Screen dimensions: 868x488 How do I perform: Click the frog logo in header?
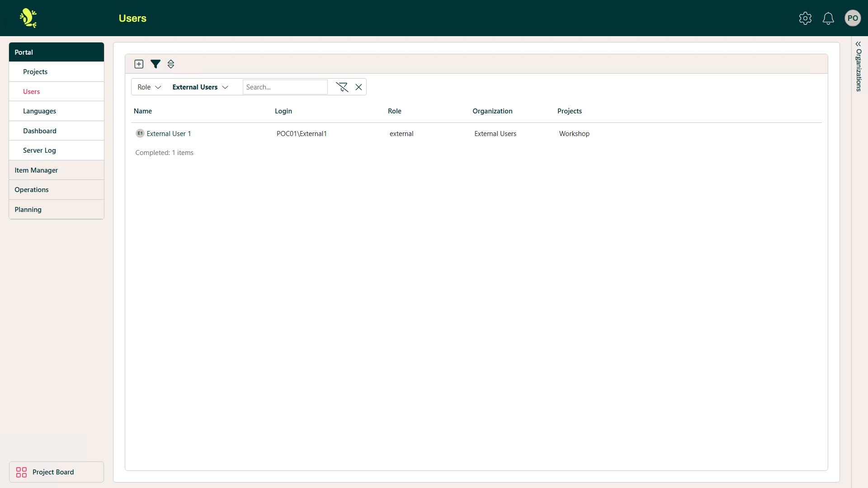pyautogui.click(x=28, y=18)
